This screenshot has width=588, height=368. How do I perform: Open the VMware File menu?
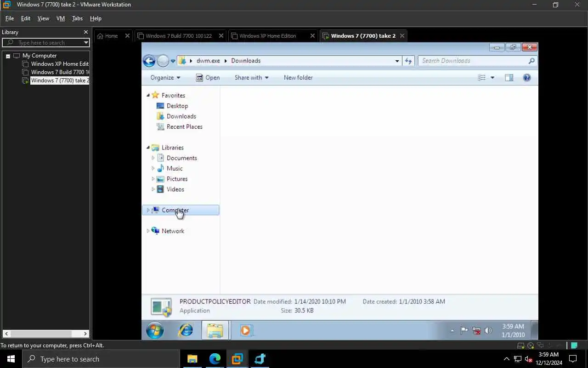pyautogui.click(x=10, y=18)
